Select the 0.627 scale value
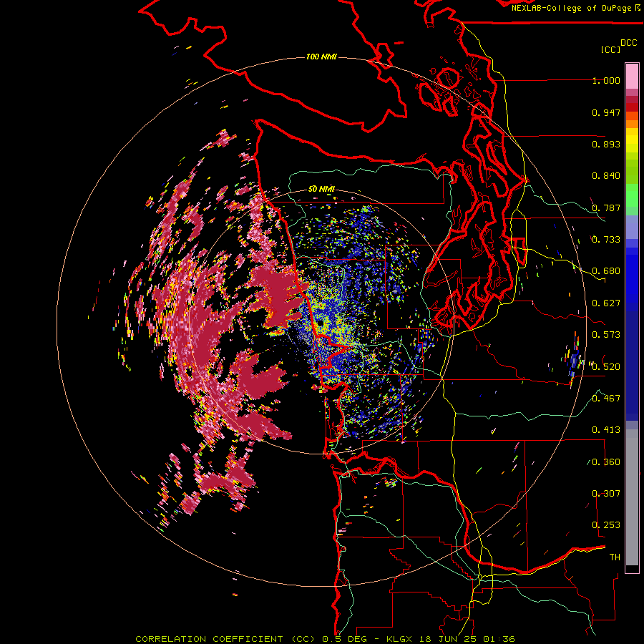This screenshot has width=644, height=644. (606, 303)
